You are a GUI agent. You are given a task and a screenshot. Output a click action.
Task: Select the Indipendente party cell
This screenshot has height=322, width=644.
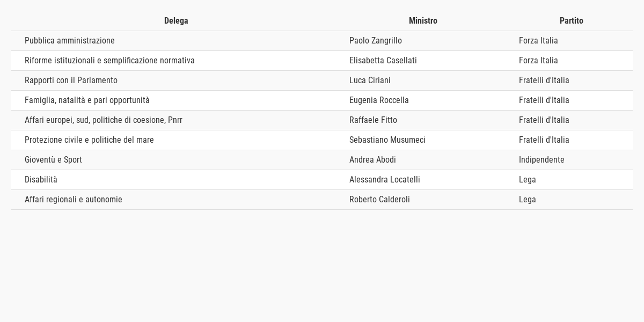pyautogui.click(x=569, y=160)
